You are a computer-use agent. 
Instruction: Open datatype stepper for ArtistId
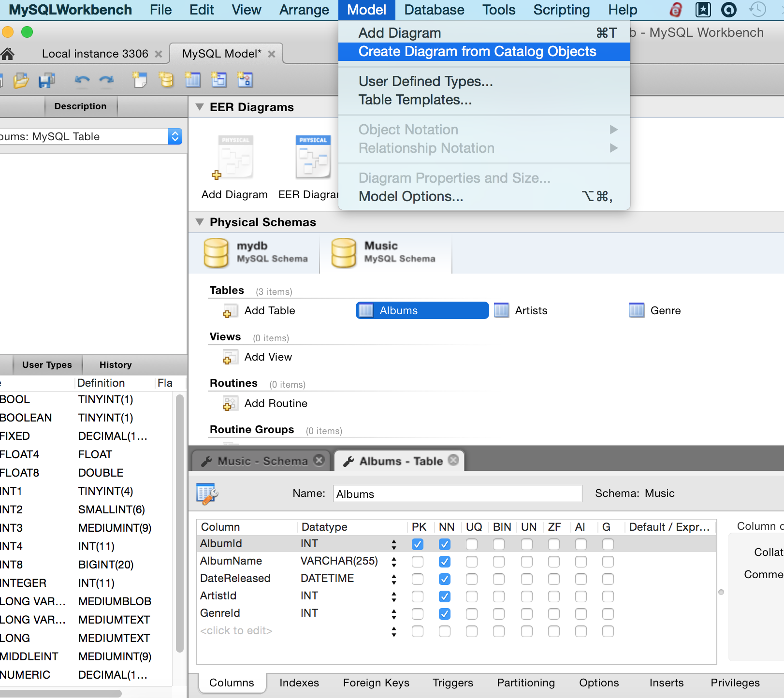point(394,596)
